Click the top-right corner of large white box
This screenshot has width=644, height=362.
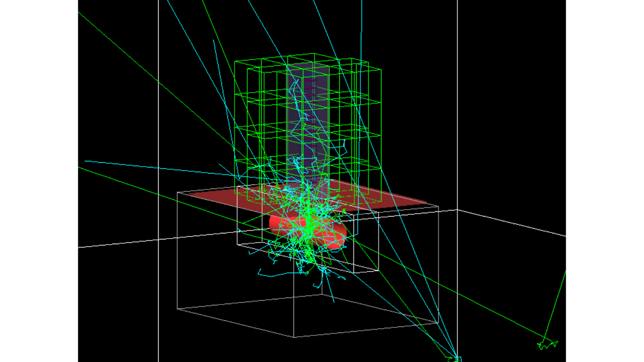(x=438, y=206)
